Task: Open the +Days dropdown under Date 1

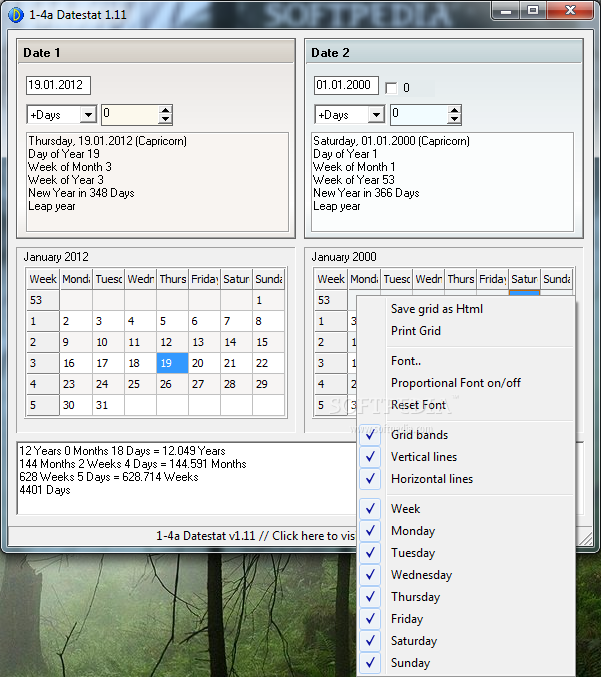Action: pyautogui.click(x=88, y=115)
